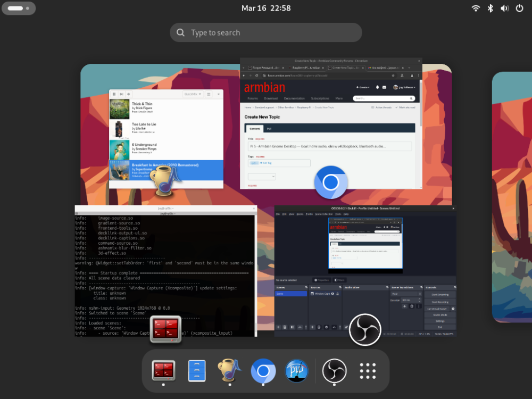Configure the OBS virtual camera gear icon
This screenshot has height=399, width=532.
click(x=453, y=309)
